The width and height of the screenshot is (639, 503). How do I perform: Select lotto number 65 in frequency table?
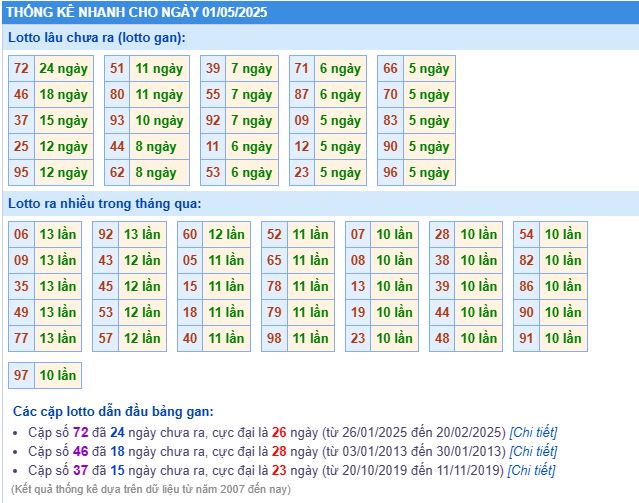coord(274,260)
